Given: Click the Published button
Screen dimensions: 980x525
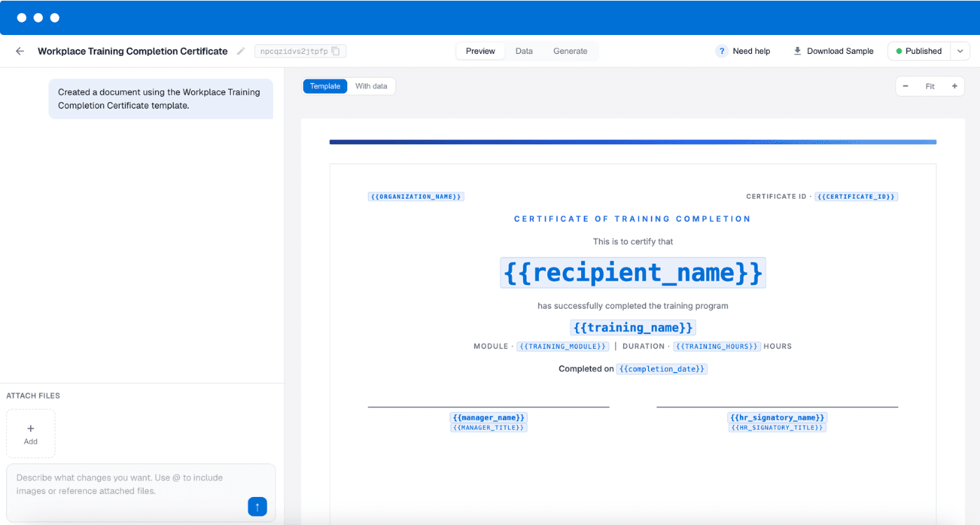Looking at the screenshot, I should pos(920,51).
